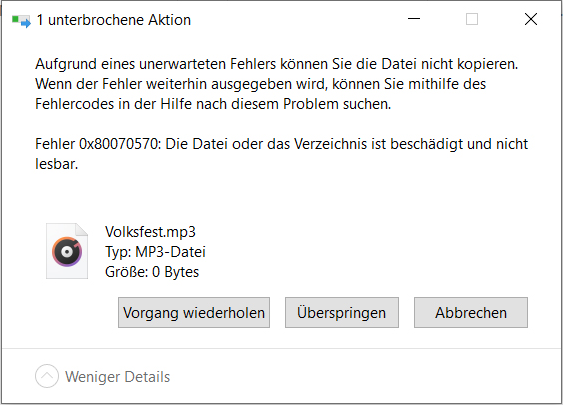Click the "Typ: MP3-Datei" line

click(155, 252)
